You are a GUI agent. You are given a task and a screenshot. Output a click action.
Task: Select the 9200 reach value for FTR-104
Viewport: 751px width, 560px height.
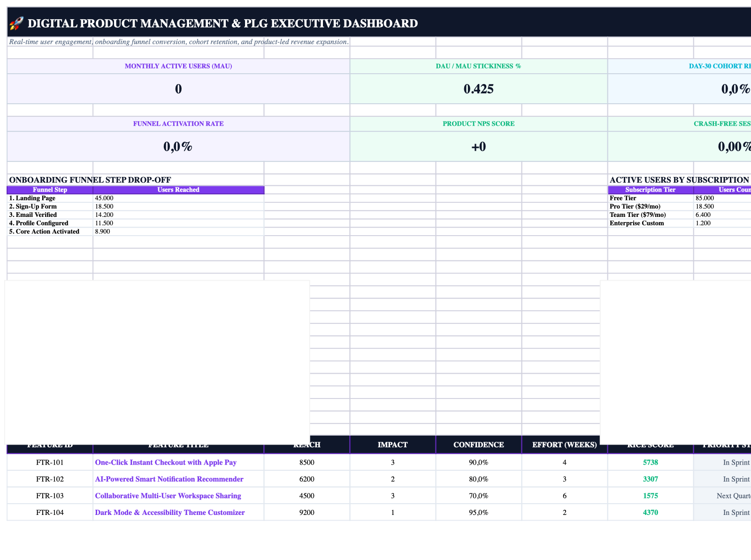point(307,513)
